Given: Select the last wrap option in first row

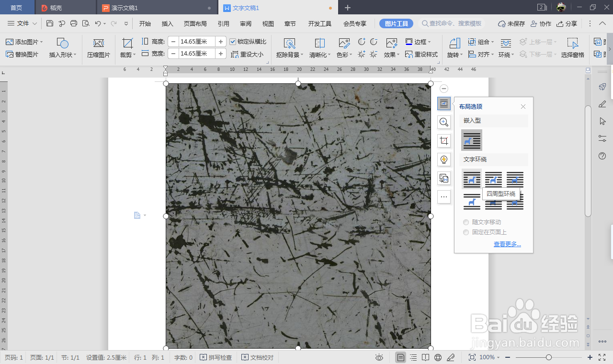Looking at the screenshot, I should coord(515,179).
